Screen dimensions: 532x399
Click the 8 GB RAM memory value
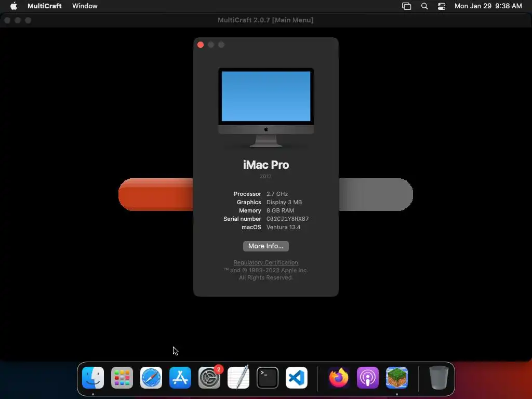pos(280,210)
